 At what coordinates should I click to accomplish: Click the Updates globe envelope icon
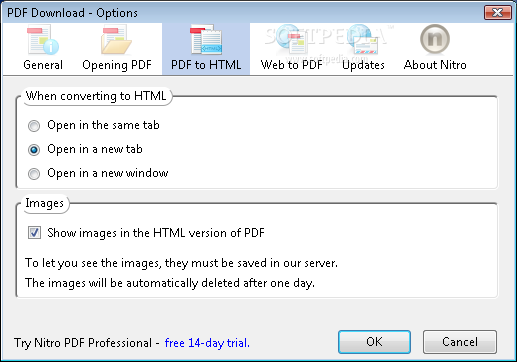[x=363, y=40]
